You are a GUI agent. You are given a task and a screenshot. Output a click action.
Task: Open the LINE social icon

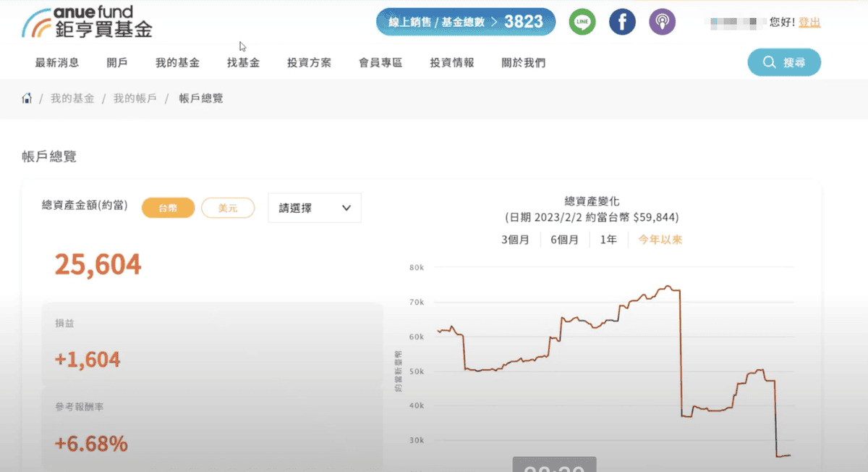582,22
